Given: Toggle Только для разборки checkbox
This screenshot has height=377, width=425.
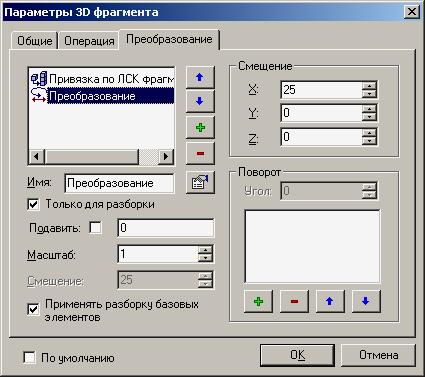Looking at the screenshot, I should pos(33,204).
